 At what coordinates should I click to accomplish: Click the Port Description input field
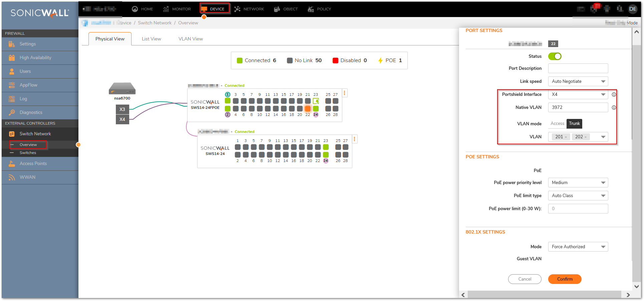point(578,68)
